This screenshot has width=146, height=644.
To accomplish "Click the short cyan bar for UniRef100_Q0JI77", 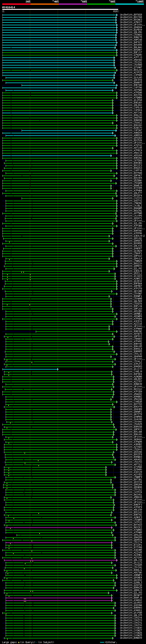I will pyautogui.click(x=30, y=369).
